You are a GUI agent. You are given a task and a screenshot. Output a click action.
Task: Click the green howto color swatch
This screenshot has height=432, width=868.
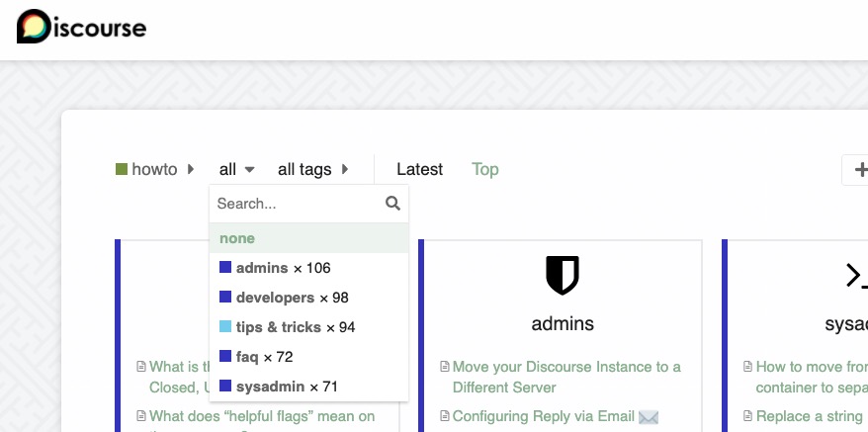point(122,169)
